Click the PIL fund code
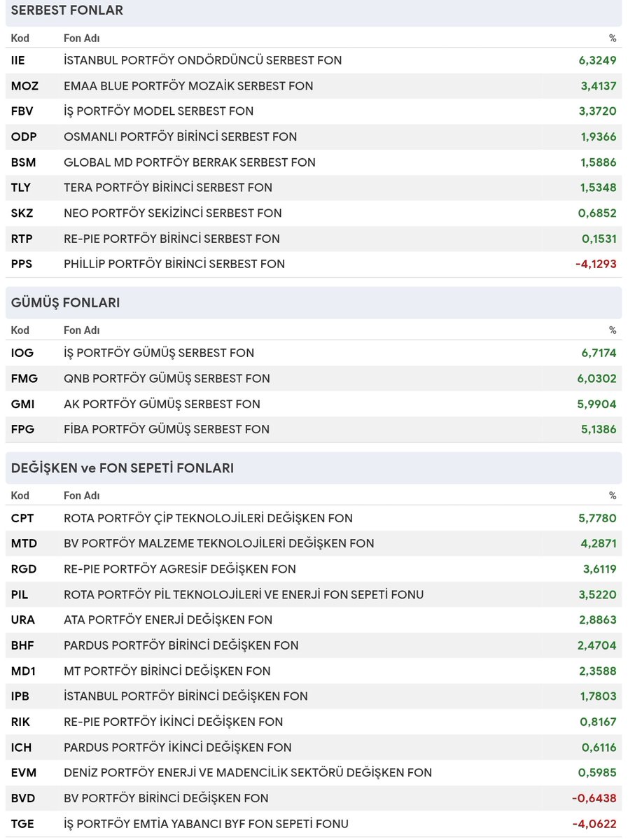628x840 pixels. (x=20, y=594)
